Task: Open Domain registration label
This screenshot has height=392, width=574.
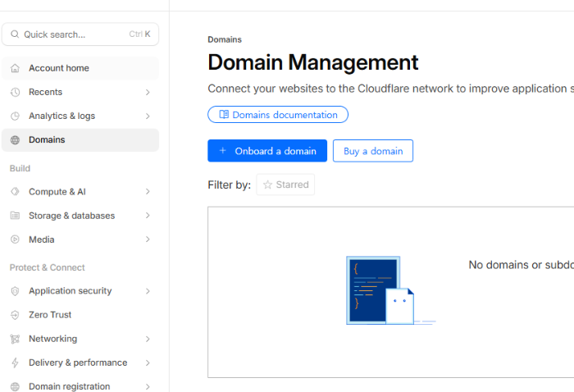Action: (69, 386)
